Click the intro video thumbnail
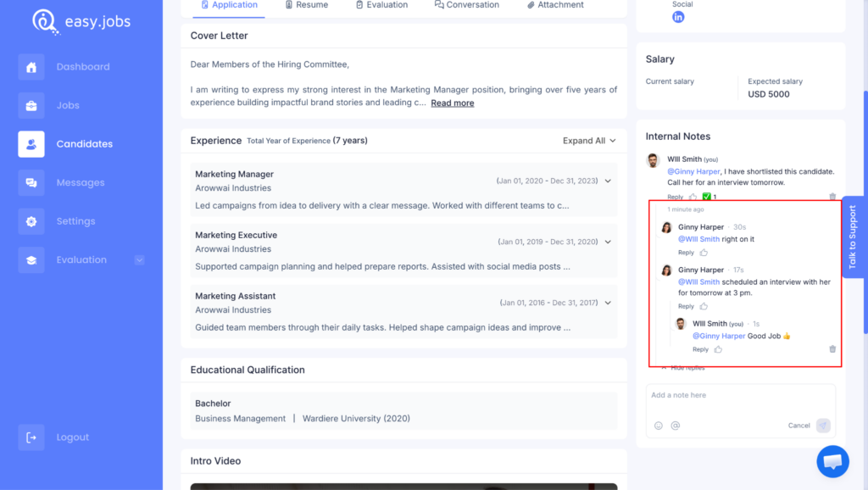The width and height of the screenshot is (868, 490). [x=403, y=487]
